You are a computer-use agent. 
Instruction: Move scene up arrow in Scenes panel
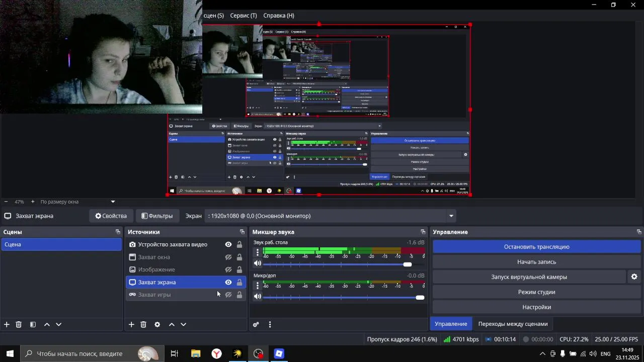pyautogui.click(x=47, y=324)
